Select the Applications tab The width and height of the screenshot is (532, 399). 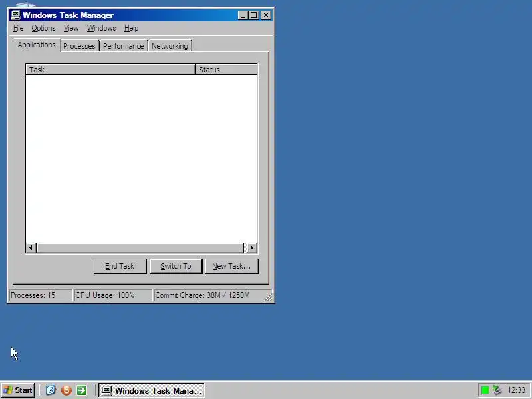[37, 45]
